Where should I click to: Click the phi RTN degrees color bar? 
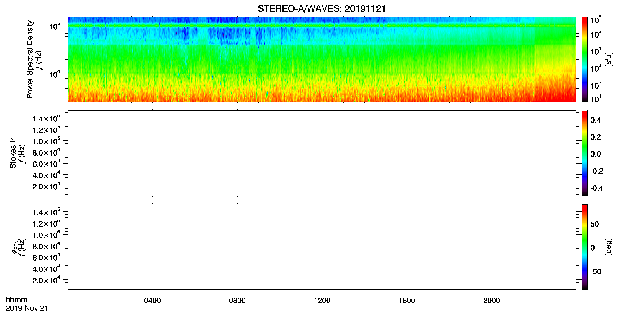tap(585, 247)
